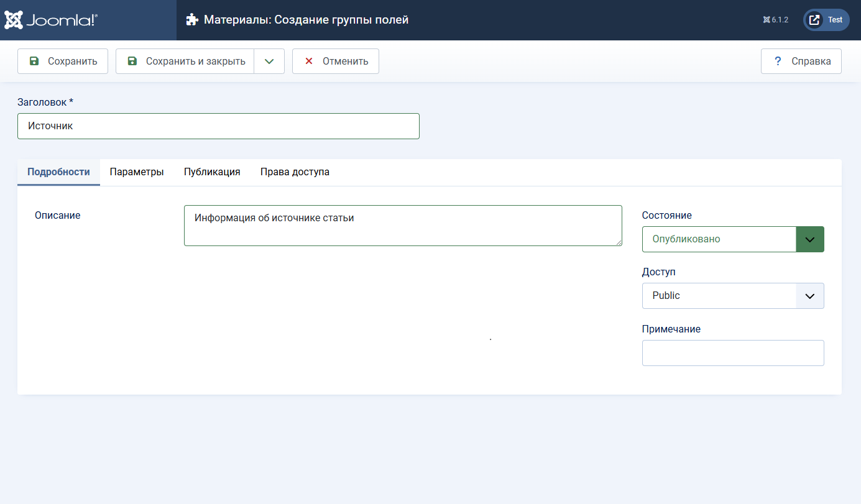Viewport: 861px width, 504px height.
Task: Click the page title Материалы: Создание группы полей
Action: [306, 20]
